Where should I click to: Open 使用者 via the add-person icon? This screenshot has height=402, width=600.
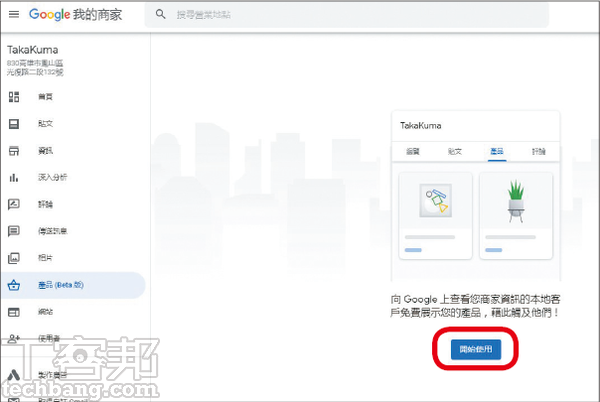point(14,339)
